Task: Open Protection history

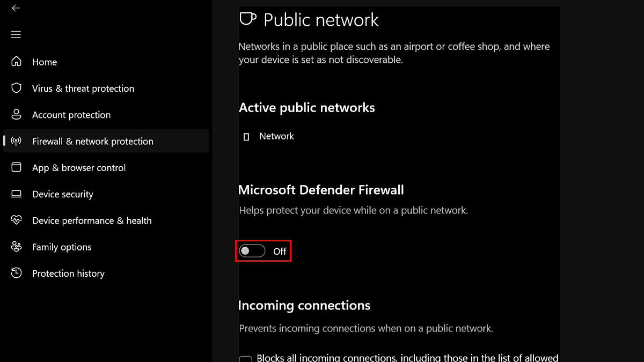Action: pos(68,273)
